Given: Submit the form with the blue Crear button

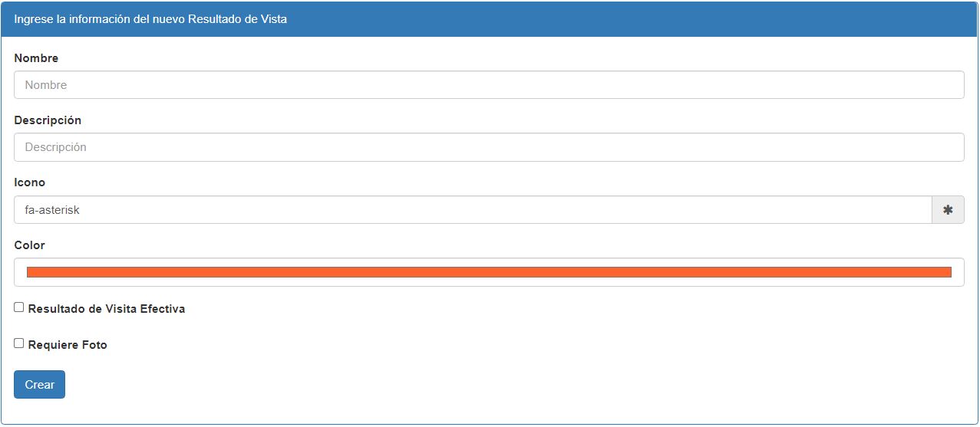Looking at the screenshot, I should tap(39, 385).
